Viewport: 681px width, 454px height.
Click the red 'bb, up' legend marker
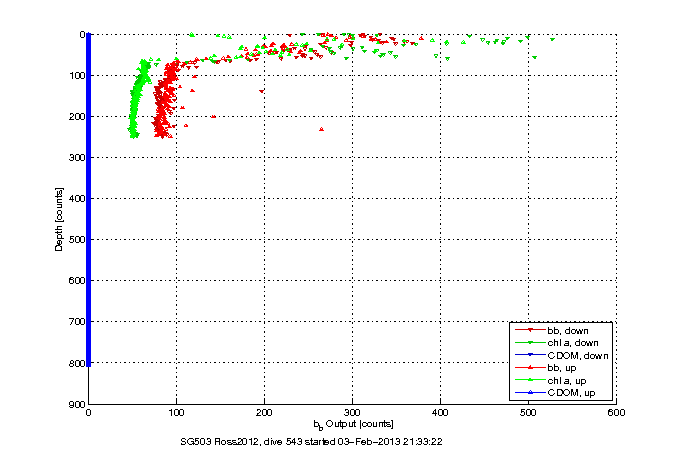pos(527,368)
